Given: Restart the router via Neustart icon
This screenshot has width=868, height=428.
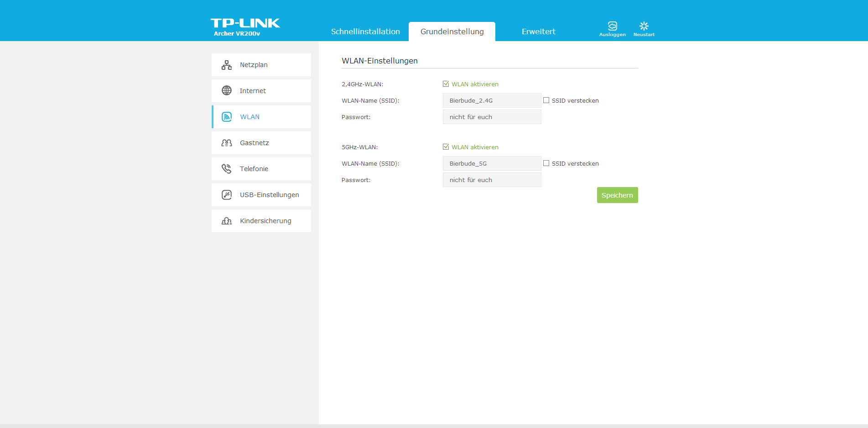Looking at the screenshot, I should (x=644, y=26).
